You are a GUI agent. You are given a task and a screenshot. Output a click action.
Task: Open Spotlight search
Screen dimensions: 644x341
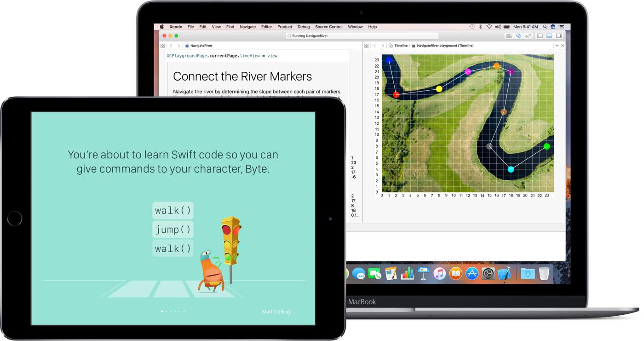(x=545, y=27)
